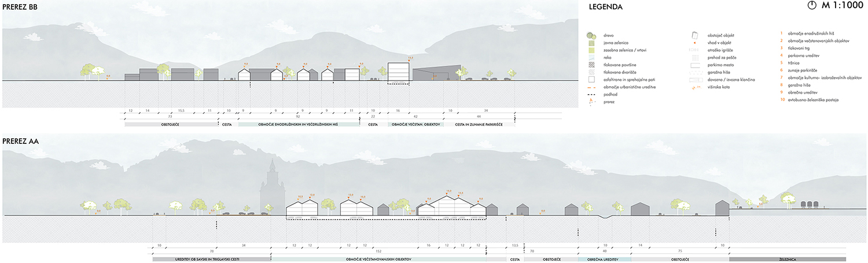Click legend entry 'območje večstanovanjskih objektov'
868x263 pixels.
[x=820, y=41]
